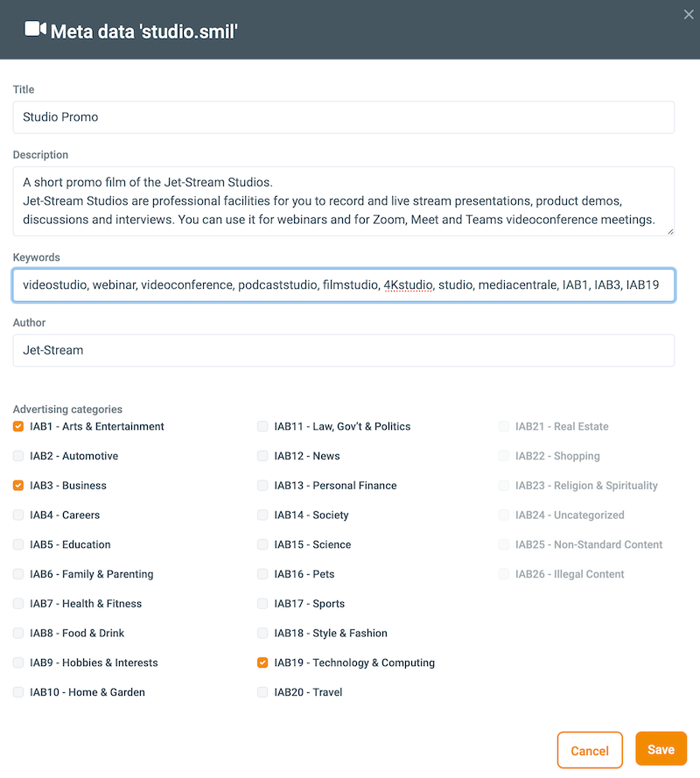The height and width of the screenshot is (778, 700).
Task: Click inside the Description text area
Action: pos(343,201)
